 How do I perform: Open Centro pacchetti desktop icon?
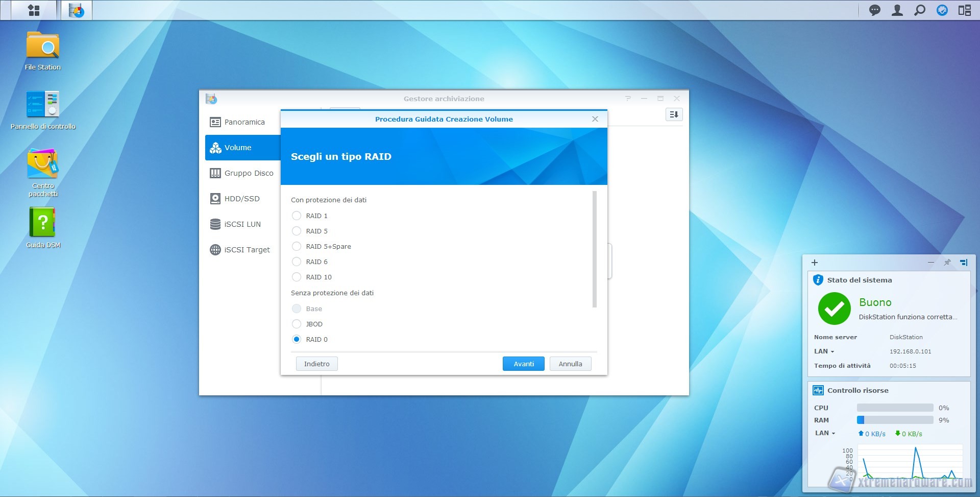click(x=43, y=164)
